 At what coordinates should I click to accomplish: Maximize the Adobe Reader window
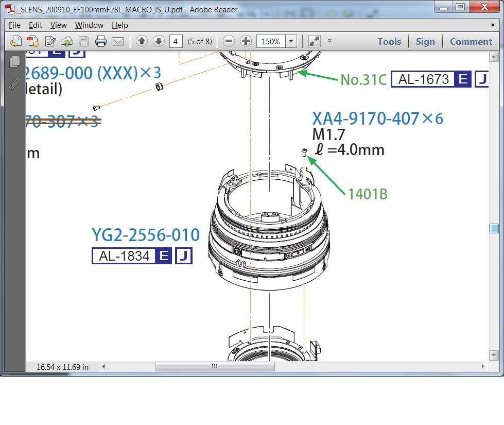pyautogui.click(x=460, y=7)
